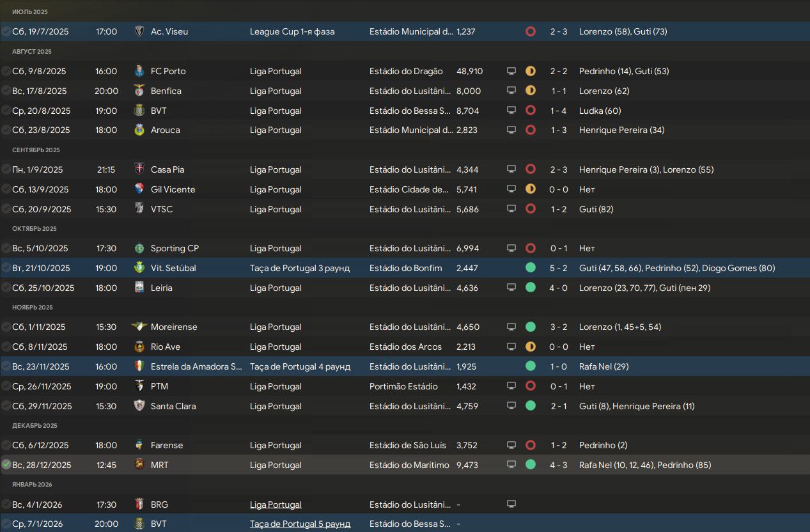Open the underlined Liga Portugal link for BRG

click(276, 505)
